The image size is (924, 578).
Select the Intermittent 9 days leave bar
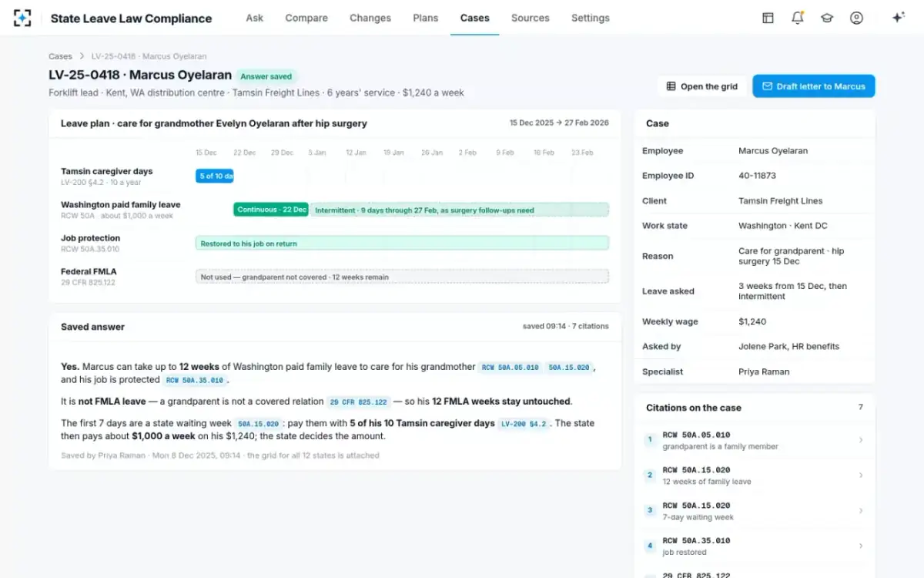click(459, 210)
